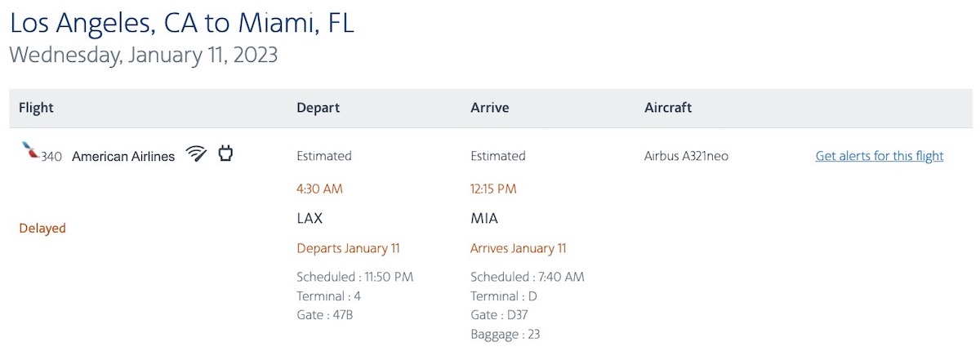Image resolution: width=980 pixels, height=360 pixels.
Task: Click Airbus A321neo aircraft type
Action: click(686, 156)
